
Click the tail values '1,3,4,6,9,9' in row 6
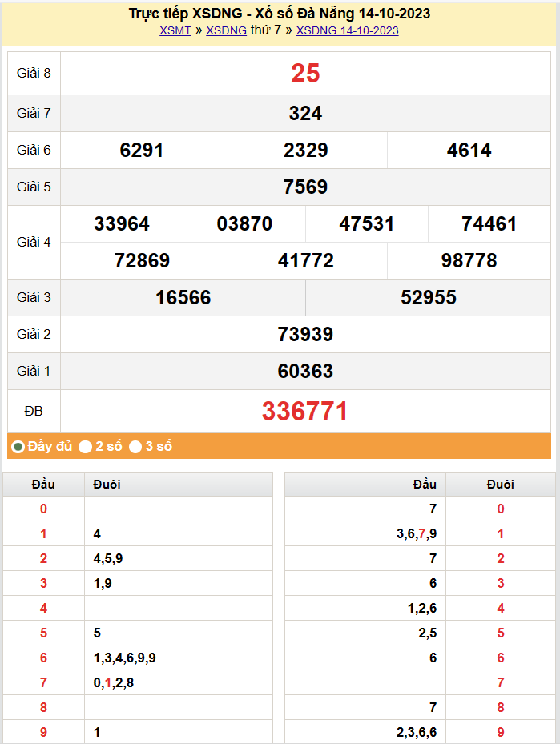click(x=124, y=658)
